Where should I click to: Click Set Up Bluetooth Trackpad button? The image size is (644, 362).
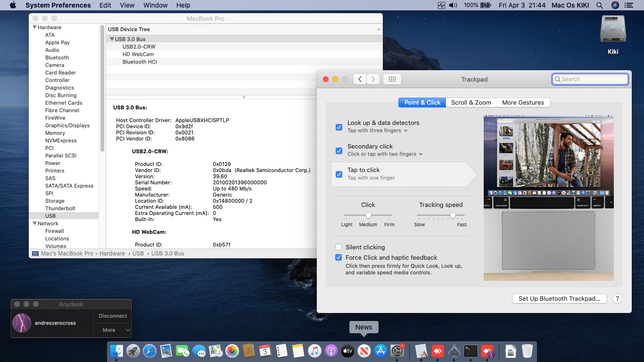(559, 298)
